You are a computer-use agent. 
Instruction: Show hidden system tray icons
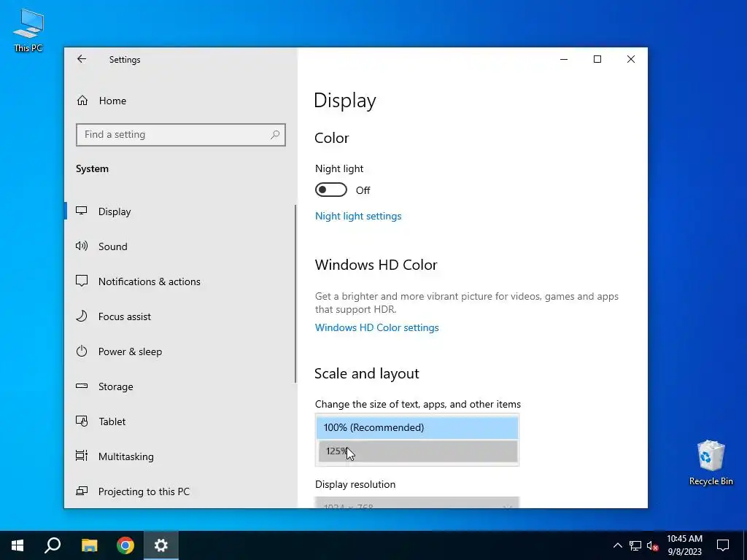click(x=617, y=545)
